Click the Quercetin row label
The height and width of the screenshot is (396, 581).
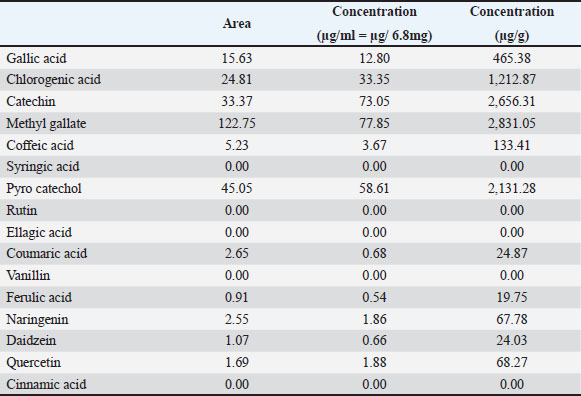pyautogui.click(x=33, y=362)
